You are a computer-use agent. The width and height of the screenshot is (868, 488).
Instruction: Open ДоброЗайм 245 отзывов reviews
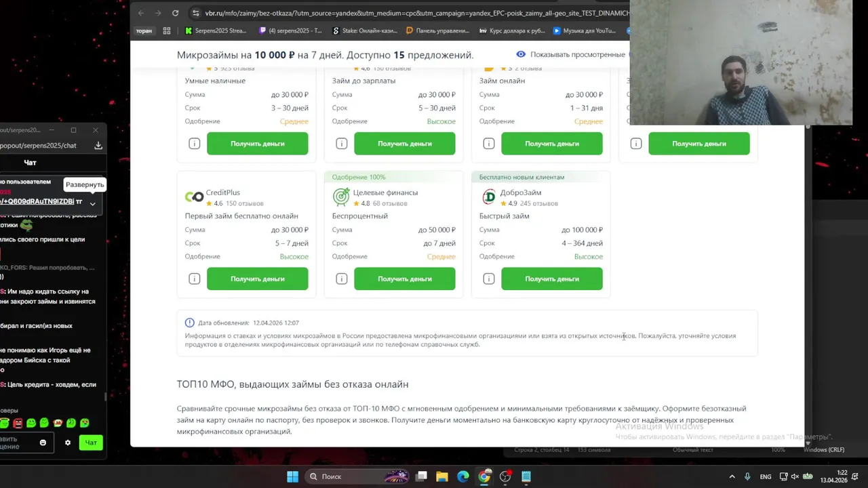tap(538, 203)
